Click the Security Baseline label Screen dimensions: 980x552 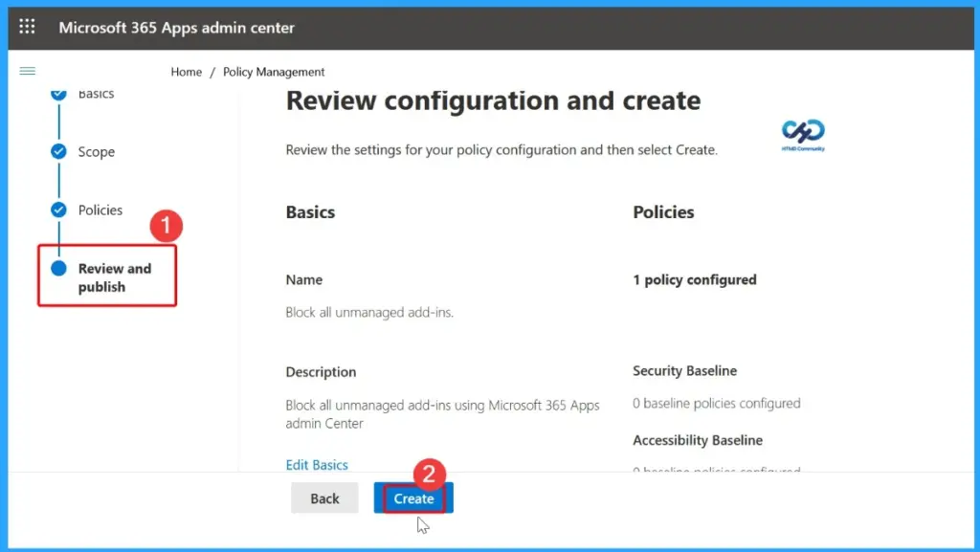(684, 371)
